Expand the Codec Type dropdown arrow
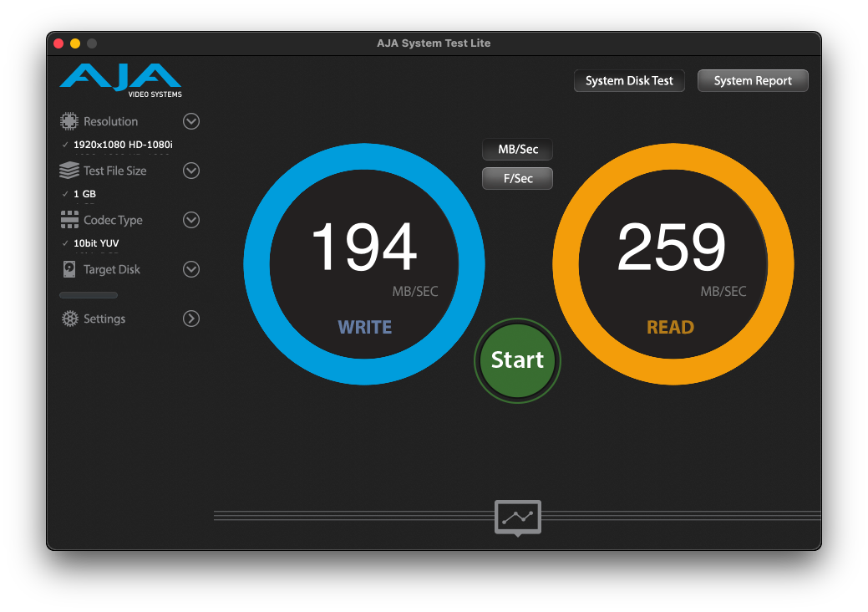The height and width of the screenshot is (612, 868). [x=191, y=220]
